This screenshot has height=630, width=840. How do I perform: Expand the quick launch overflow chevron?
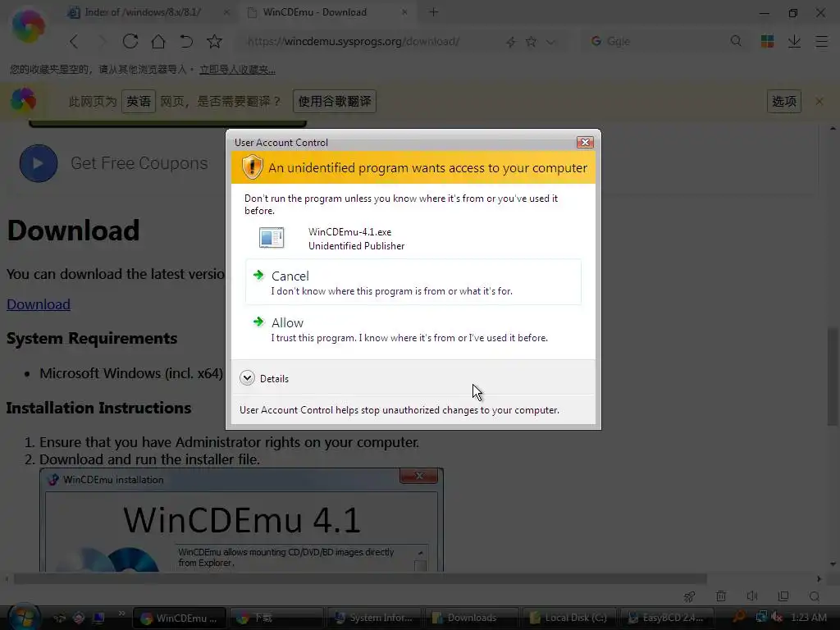[x=121, y=614]
